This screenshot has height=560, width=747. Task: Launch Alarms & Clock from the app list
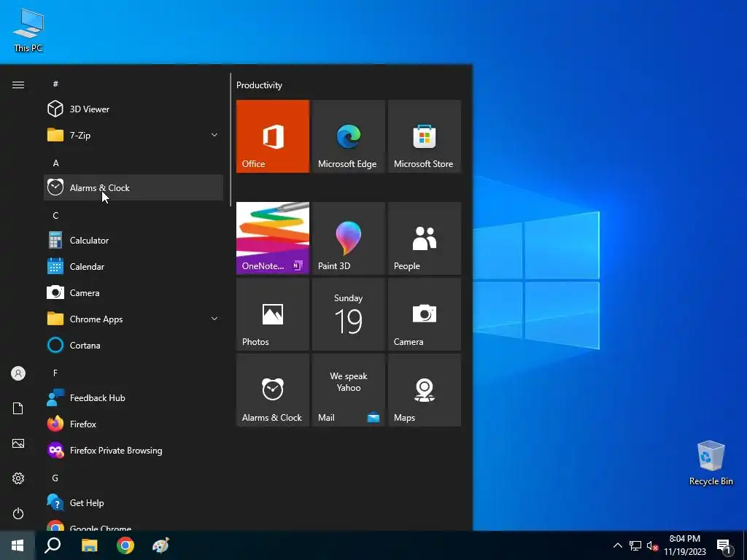(133, 187)
